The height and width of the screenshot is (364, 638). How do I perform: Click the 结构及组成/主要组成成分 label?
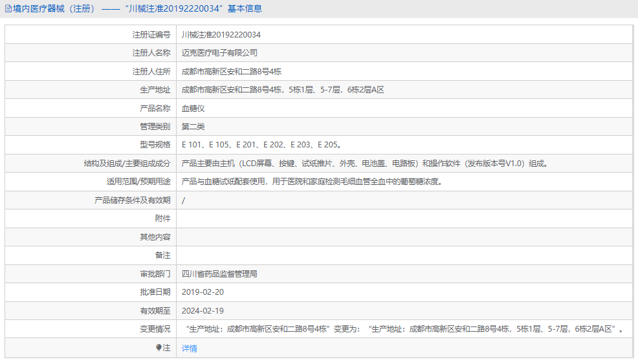click(127, 164)
